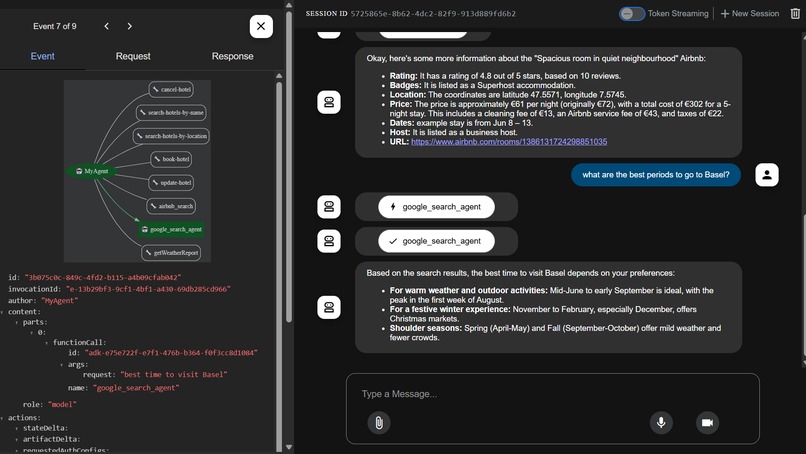Screen dimensions: 806x454
Task: Click the user message about Basel periods
Action: tap(656, 175)
